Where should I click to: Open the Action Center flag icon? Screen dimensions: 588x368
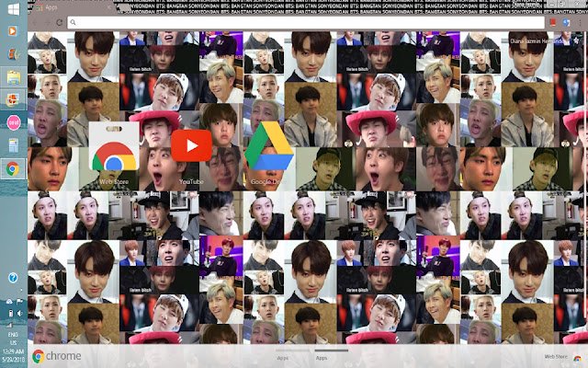coord(19,301)
